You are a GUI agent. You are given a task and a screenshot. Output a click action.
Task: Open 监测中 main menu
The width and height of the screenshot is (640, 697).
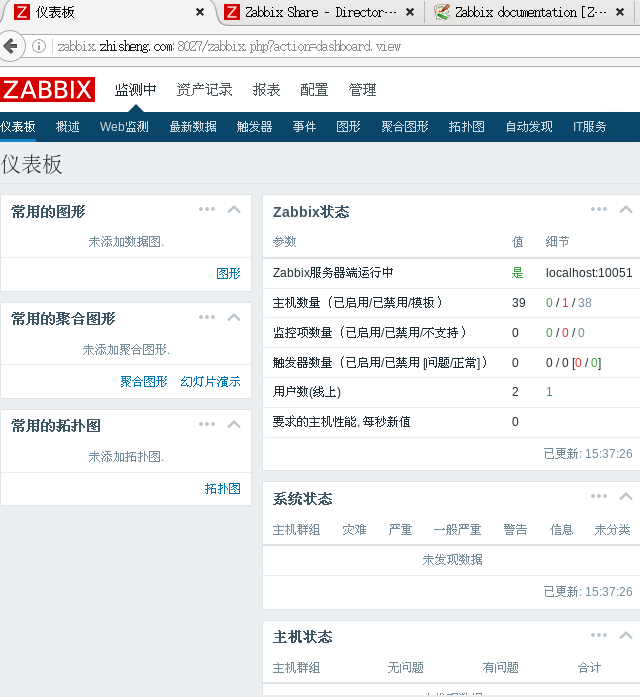click(x=136, y=90)
